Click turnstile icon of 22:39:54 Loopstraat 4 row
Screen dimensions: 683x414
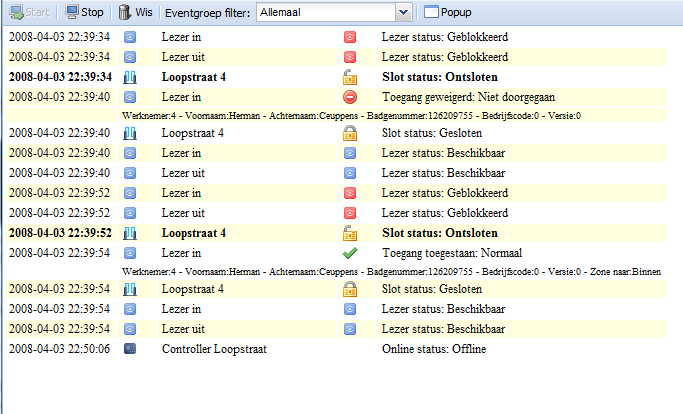coord(130,289)
